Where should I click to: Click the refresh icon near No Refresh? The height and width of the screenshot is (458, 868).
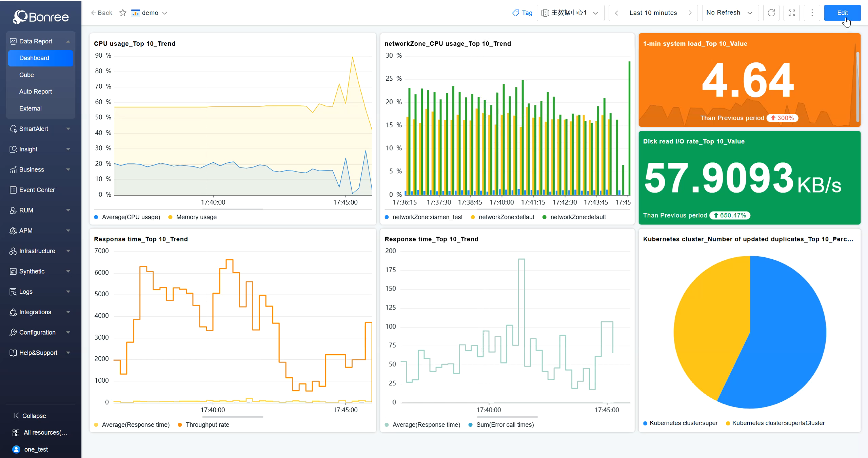pos(771,13)
